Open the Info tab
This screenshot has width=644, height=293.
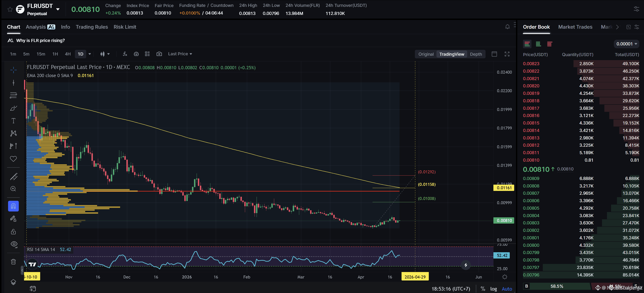(65, 27)
